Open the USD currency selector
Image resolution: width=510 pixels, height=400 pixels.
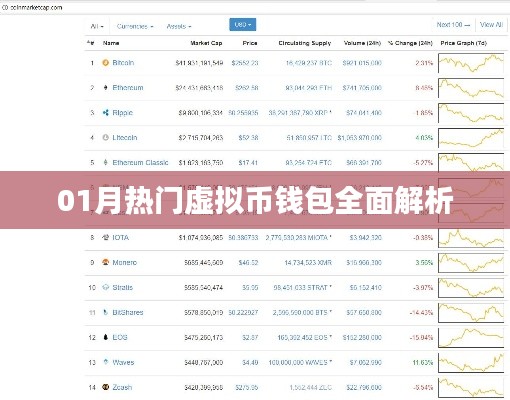[x=243, y=25]
